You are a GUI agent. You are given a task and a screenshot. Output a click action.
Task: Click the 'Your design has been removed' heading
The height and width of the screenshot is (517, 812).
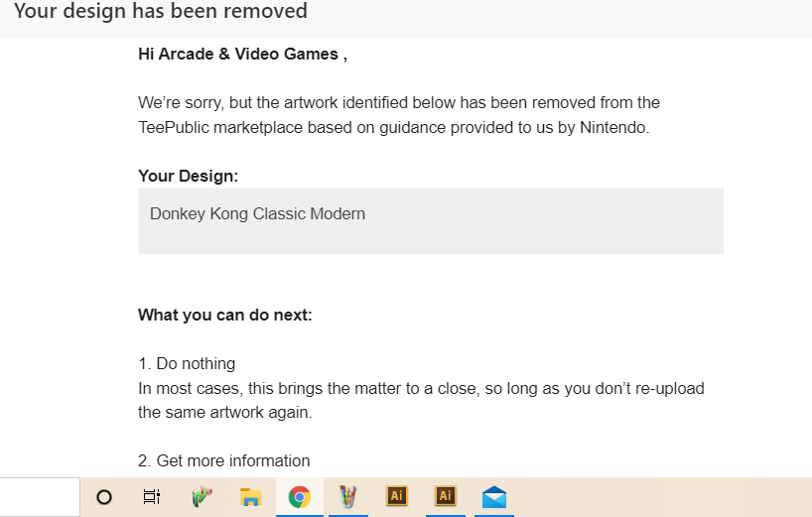coord(161,12)
